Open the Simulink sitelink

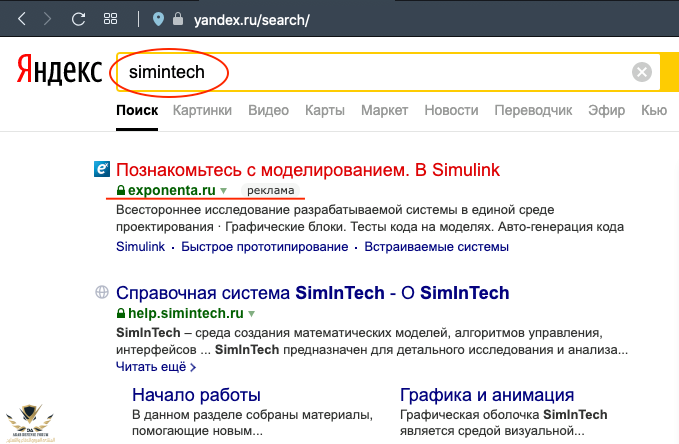140,246
